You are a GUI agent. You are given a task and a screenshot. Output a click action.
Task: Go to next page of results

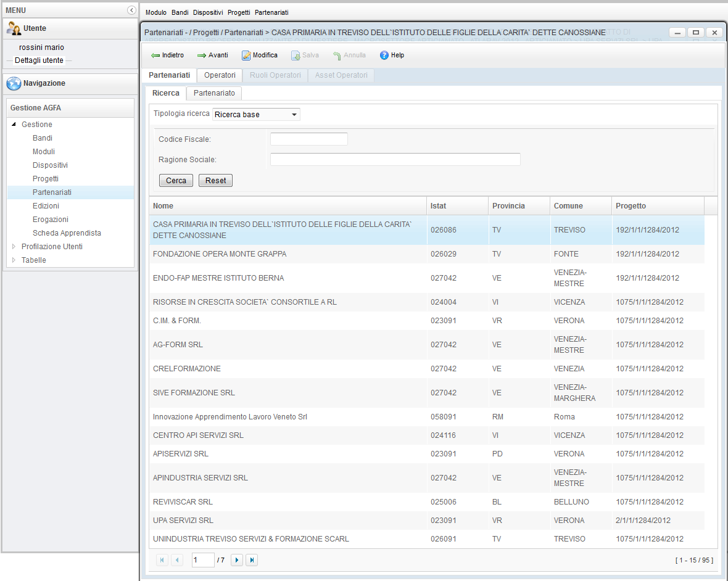coord(236,560)
